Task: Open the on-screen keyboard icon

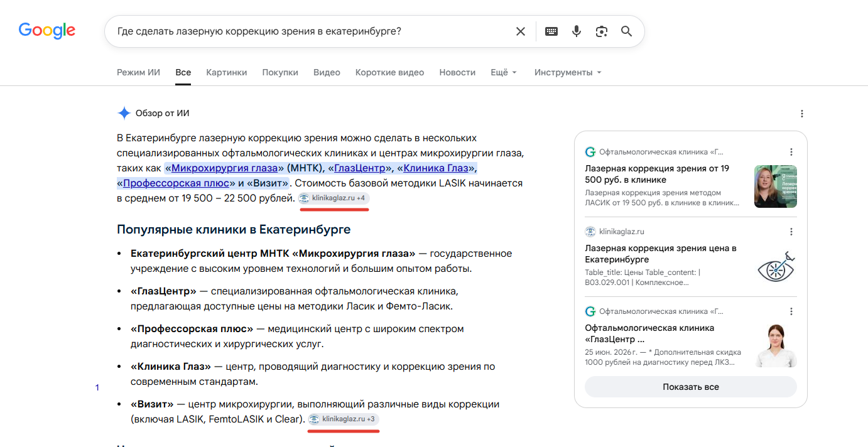Action: pos(551,31)
